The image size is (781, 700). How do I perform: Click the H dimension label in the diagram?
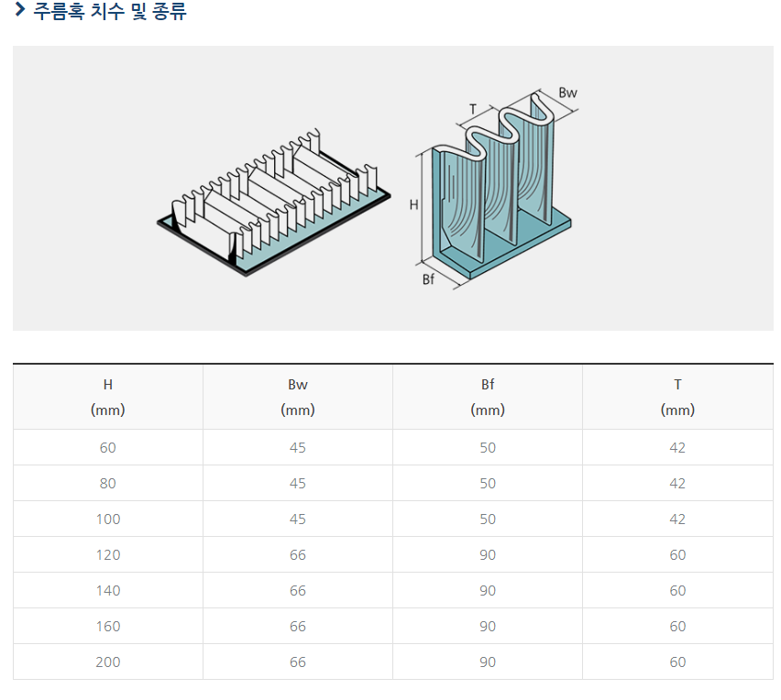point(413,205)
